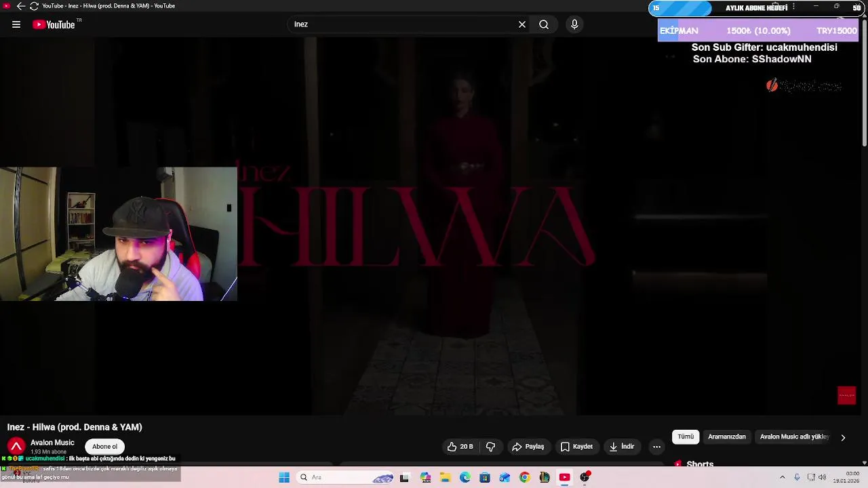Open Microsoft Store from the taskbar
868x488 pixels.
pyautogui.click(x=484, y=478)
